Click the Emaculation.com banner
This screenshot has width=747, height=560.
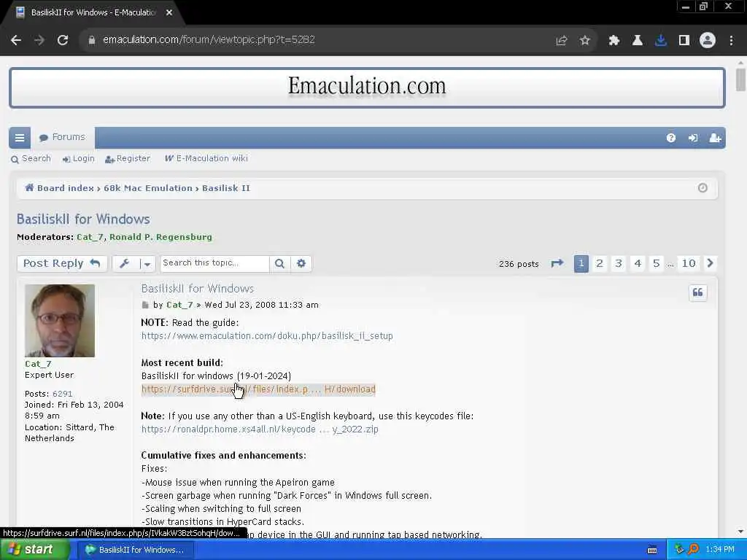click(x=367, y=87)
